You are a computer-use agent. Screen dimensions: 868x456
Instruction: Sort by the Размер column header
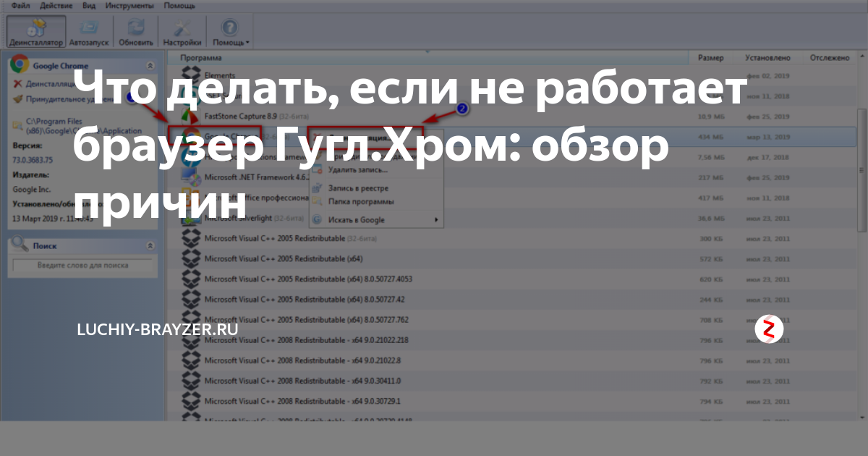(x=710, y=57)
